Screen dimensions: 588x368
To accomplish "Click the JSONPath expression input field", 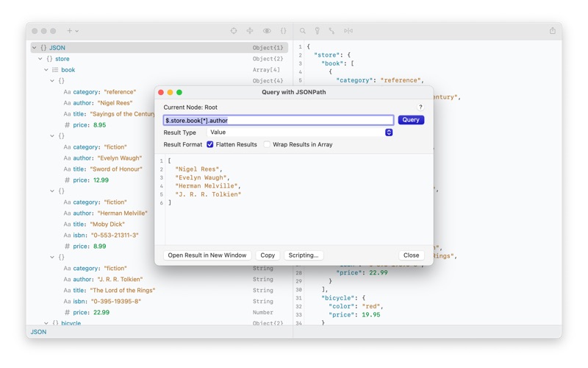I will coord(279,120).
